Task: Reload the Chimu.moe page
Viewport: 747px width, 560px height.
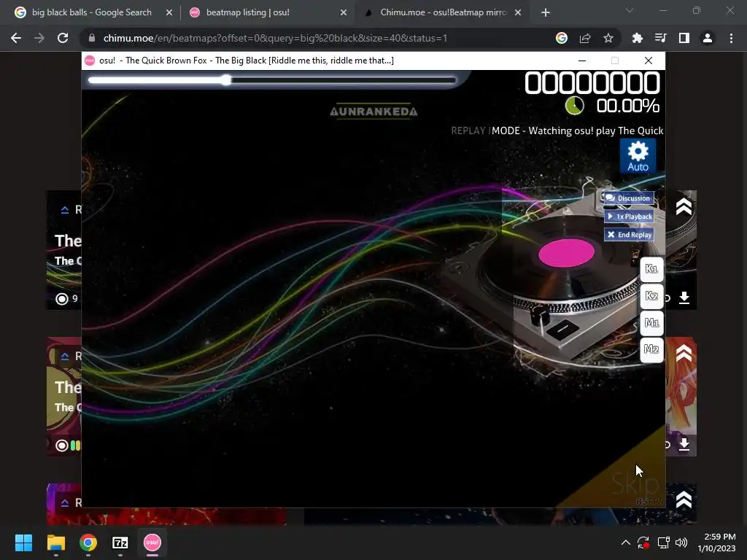Action: (x=63, y=38)
